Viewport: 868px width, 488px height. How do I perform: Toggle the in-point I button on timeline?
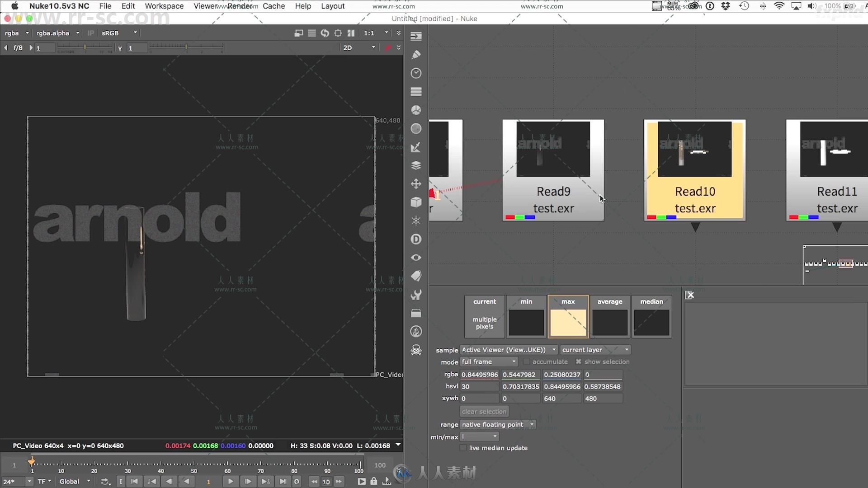pos(121,482)
